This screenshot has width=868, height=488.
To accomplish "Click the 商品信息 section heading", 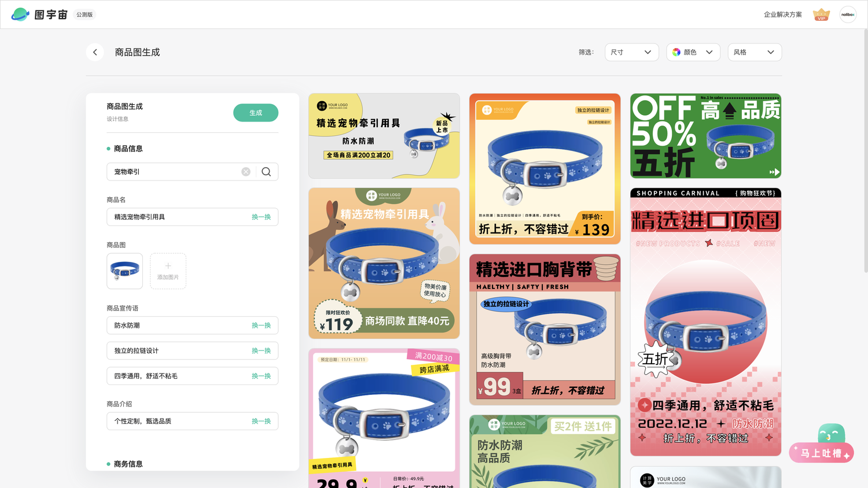I will (128, 149).
